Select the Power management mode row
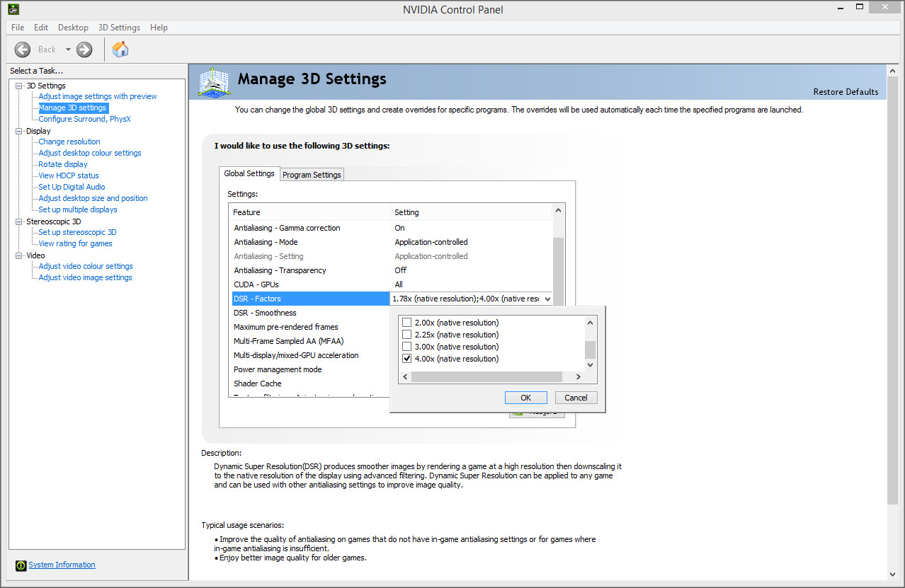Viewport: 905px width, 588px height. [311, 369]
